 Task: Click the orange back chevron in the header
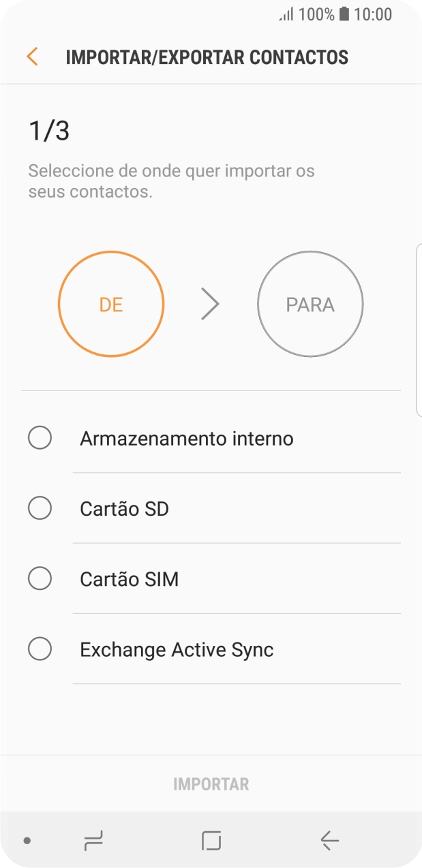tap(31, 57)
